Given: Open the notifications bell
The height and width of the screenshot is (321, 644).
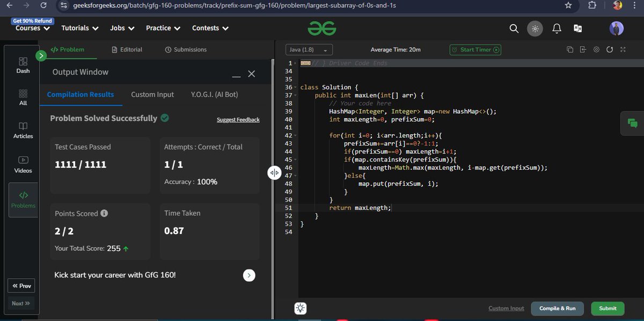Looking at the screenshot, I should click(x=557, y=28).
